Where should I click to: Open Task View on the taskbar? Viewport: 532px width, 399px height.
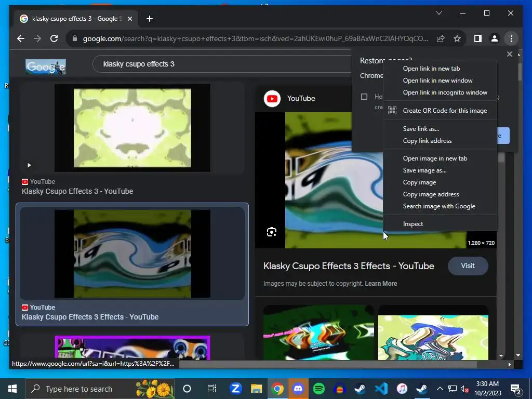[212, 389]
